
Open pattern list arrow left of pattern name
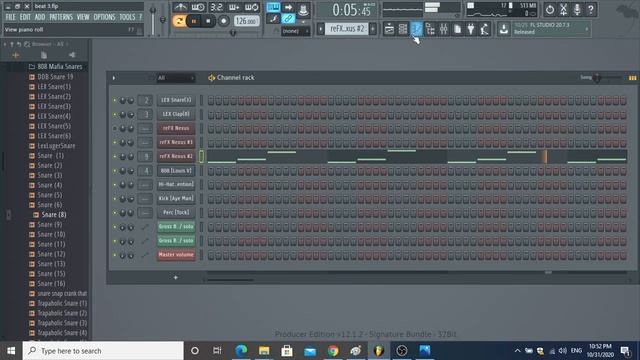click(x=320, y=29)
